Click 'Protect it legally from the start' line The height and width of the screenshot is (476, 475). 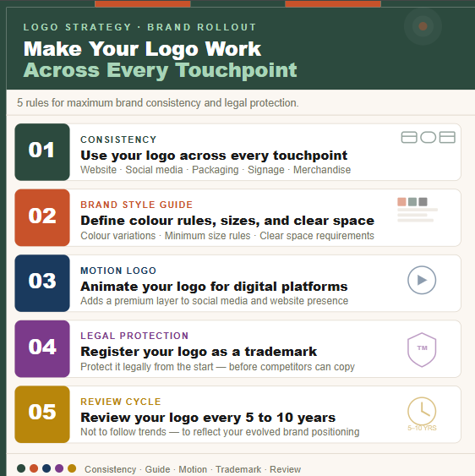(217, 367)
